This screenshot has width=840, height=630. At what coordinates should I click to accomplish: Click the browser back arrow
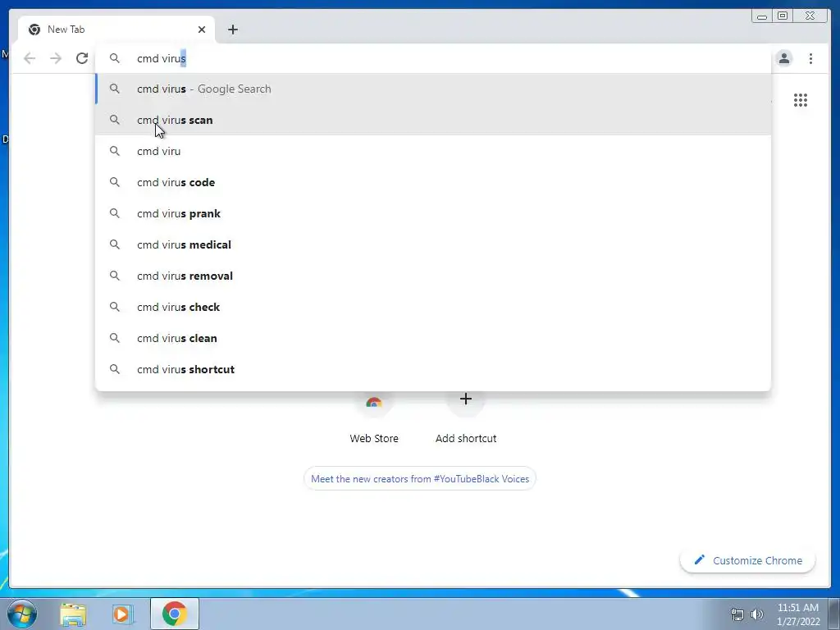click(x=30, y=58)
